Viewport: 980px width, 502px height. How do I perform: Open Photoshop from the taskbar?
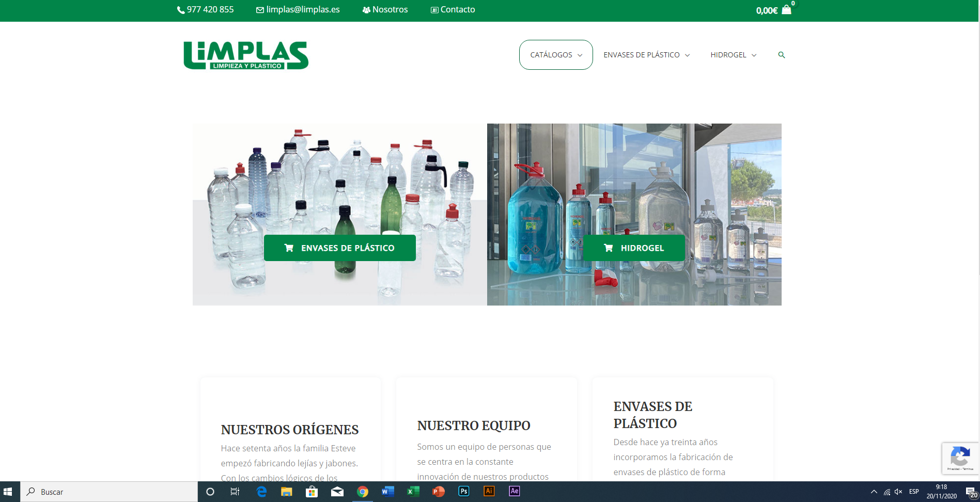point(463,491)
